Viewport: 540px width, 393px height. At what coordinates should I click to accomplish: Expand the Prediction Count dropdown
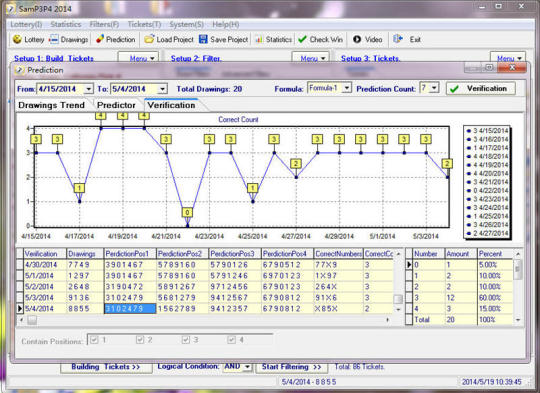click(434, 88)
